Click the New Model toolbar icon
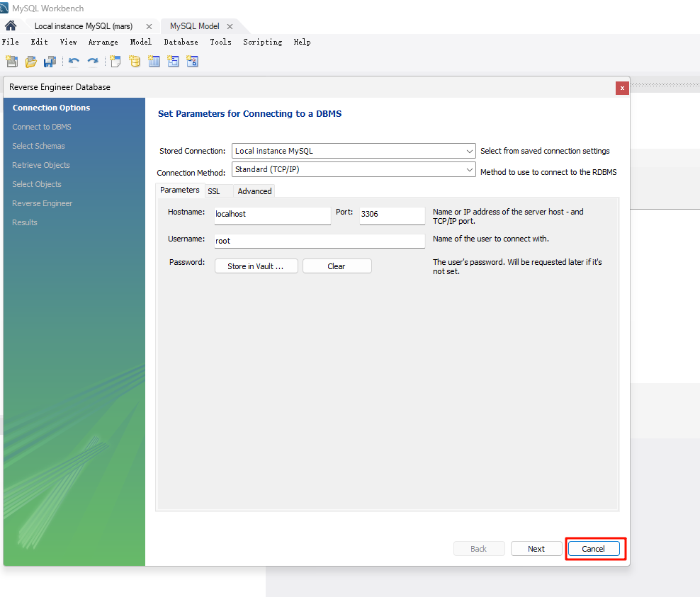700x597 pixels. click(x=12, y=61)
